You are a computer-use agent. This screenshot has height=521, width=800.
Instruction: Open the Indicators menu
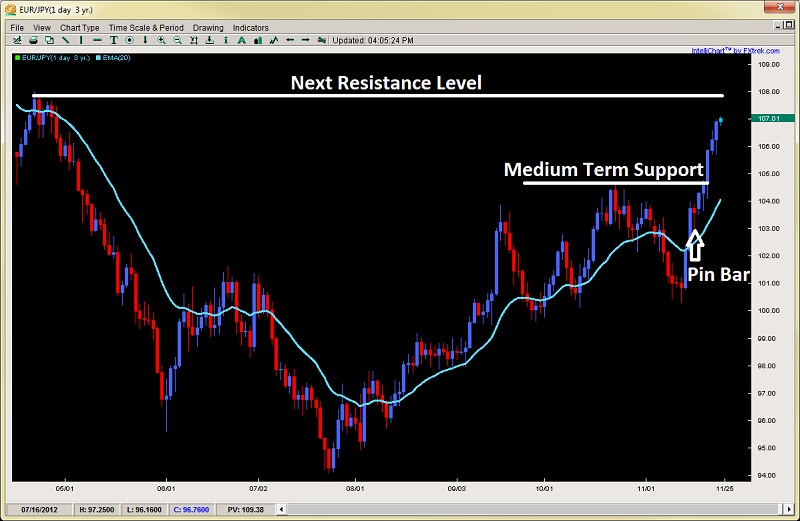[251, 28]
